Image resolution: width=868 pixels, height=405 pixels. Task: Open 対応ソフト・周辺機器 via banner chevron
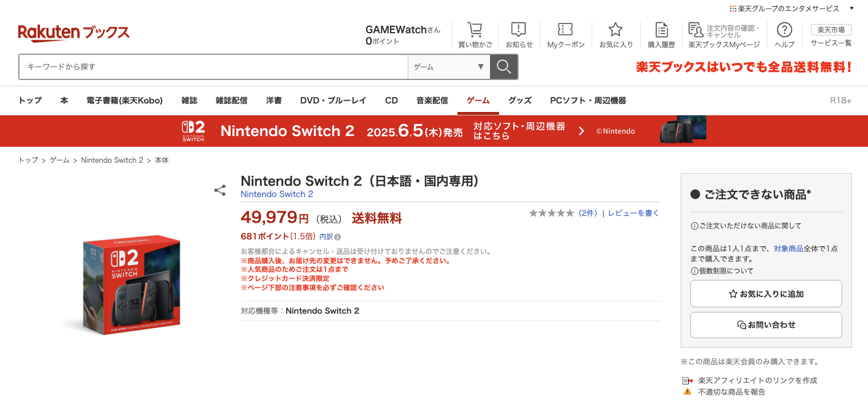coord(581,131)
